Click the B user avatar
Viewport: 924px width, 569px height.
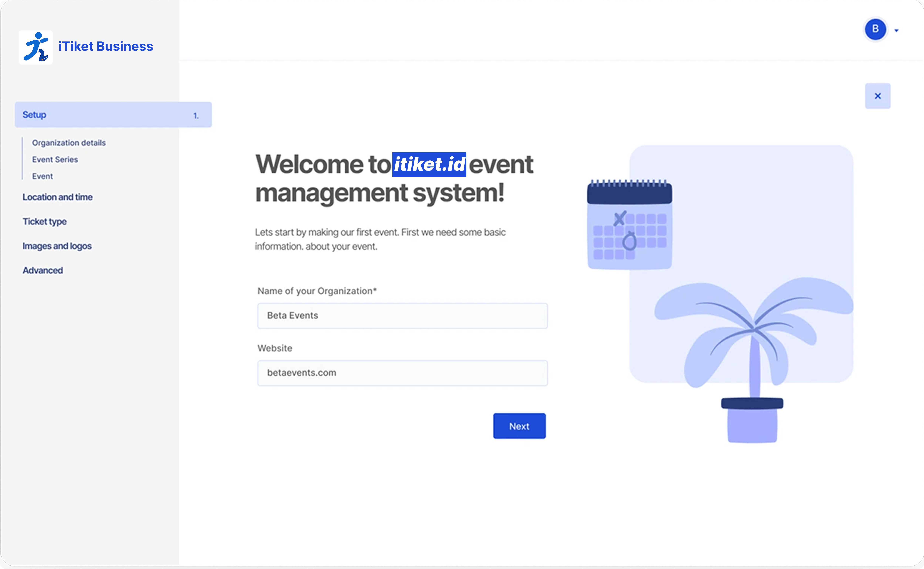point(875,29)
